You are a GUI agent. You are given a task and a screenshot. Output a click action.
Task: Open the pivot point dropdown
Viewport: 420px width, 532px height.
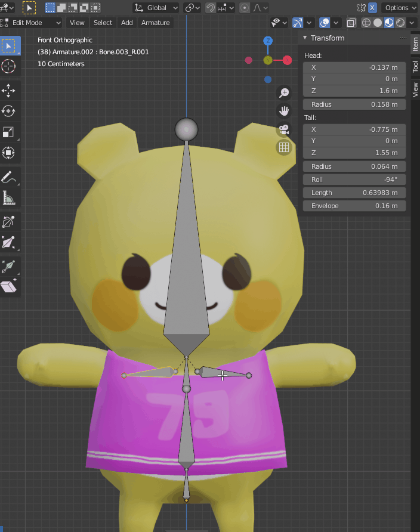click(x=192, y=8)
